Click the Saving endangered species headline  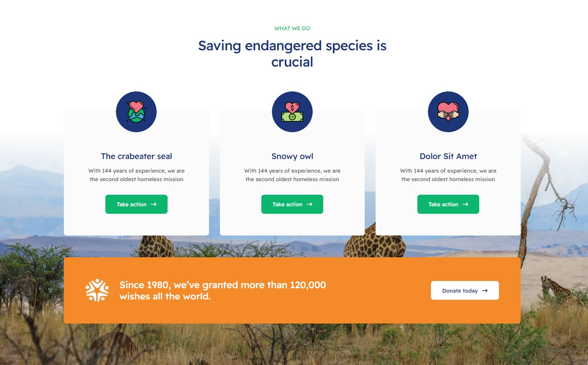point(292,54)
